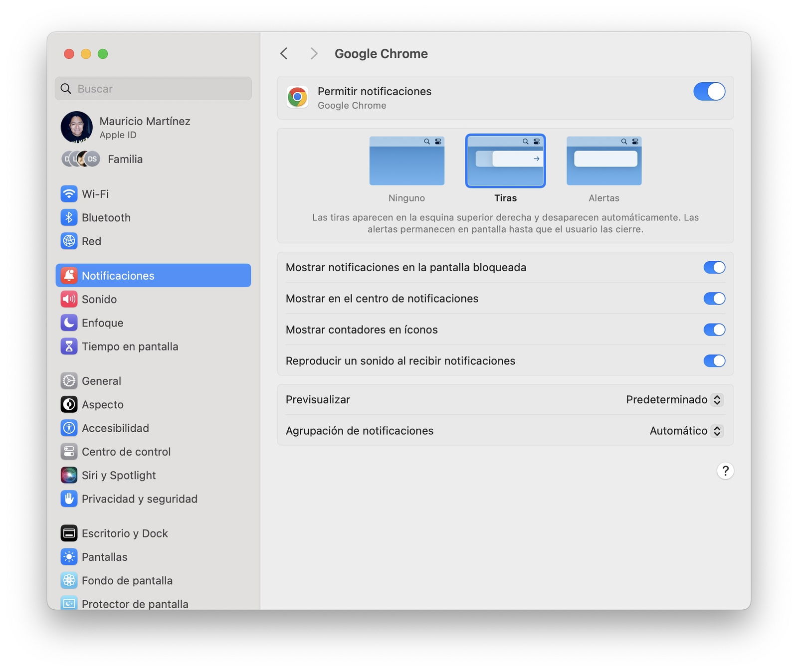Click the yellow minimize window button

[x=86, y=54]
